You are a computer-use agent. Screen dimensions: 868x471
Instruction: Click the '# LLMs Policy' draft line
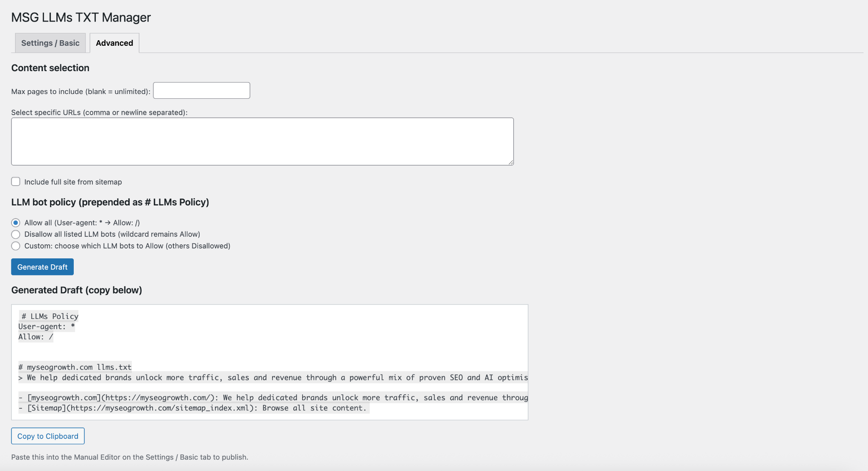pyautogui.click(x=50, y=316)
